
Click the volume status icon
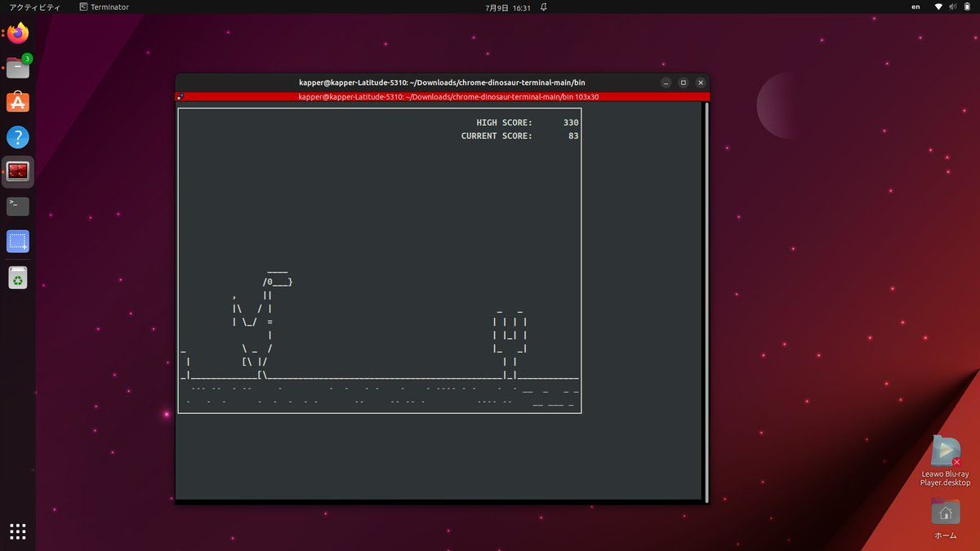click(953, 7)
